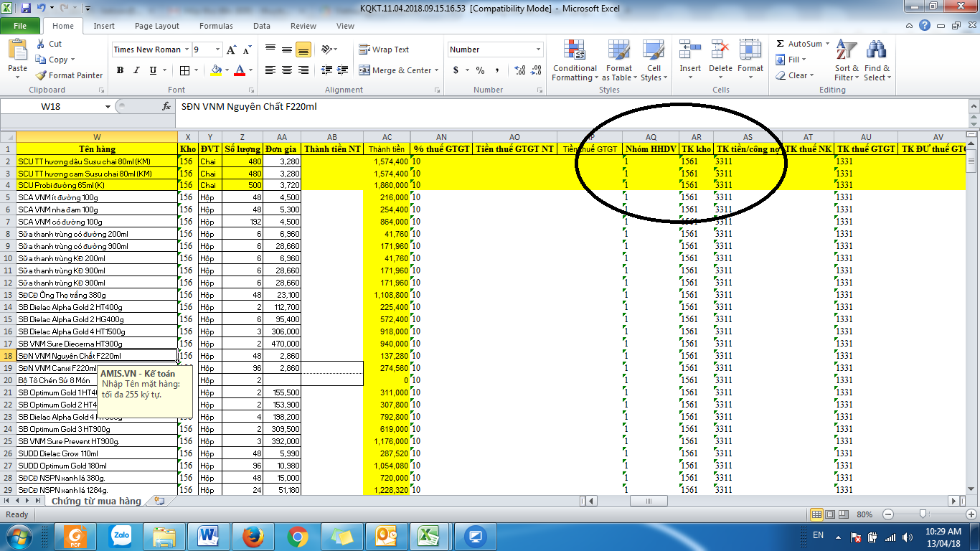Viewport: 980px width, 551px height.
Task: Open the Times New Roman font dropdown
Action: [187, 50]
